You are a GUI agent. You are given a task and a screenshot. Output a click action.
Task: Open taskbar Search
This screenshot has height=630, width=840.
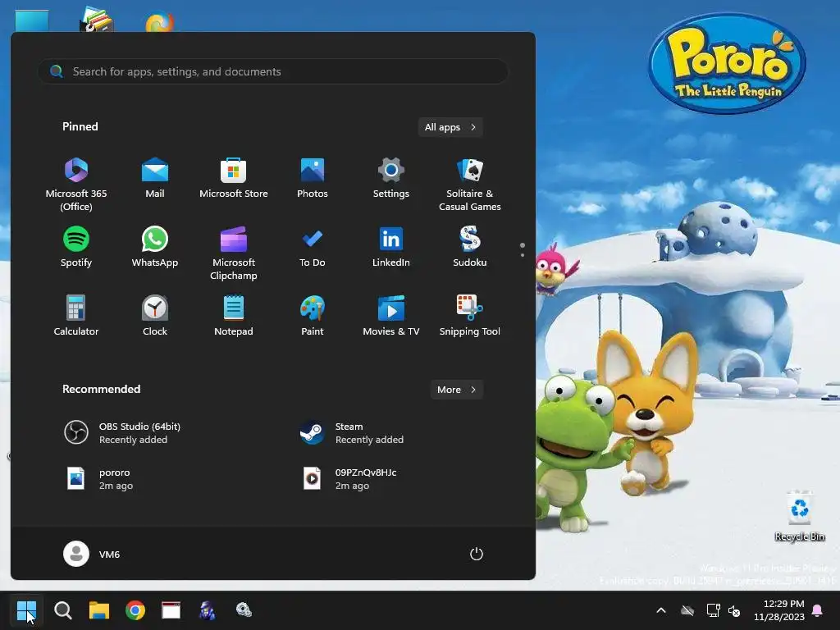click(x=62, y=610)
